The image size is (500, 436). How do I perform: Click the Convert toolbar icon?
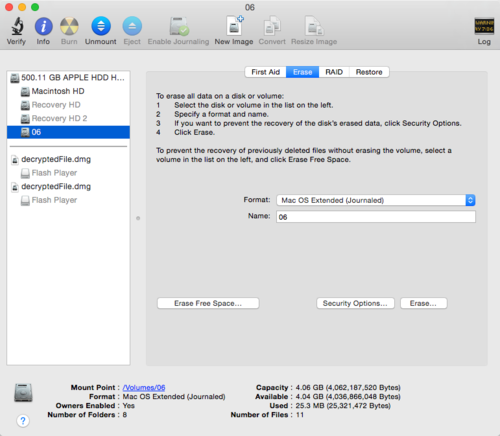272,26
